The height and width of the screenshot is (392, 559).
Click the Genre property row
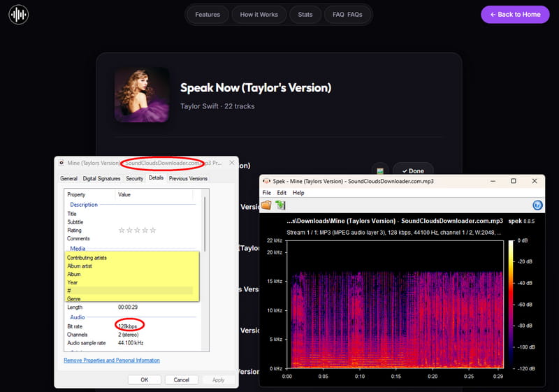130,298
